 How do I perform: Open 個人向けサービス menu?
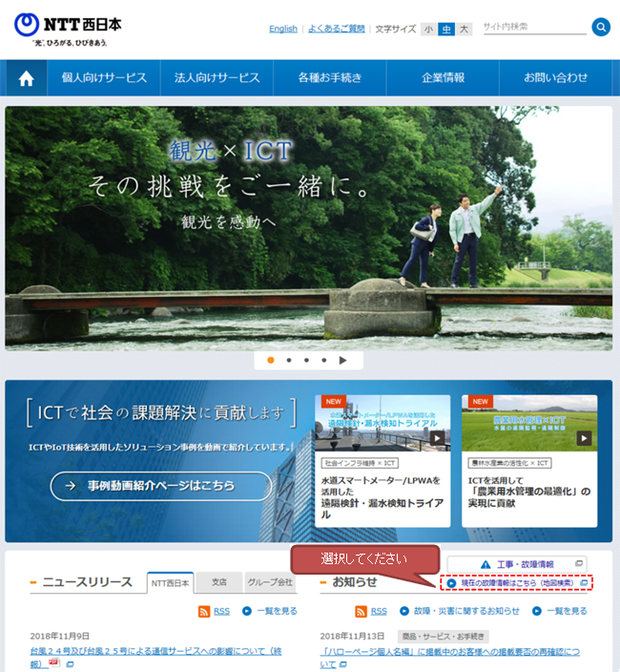point(104,78)
